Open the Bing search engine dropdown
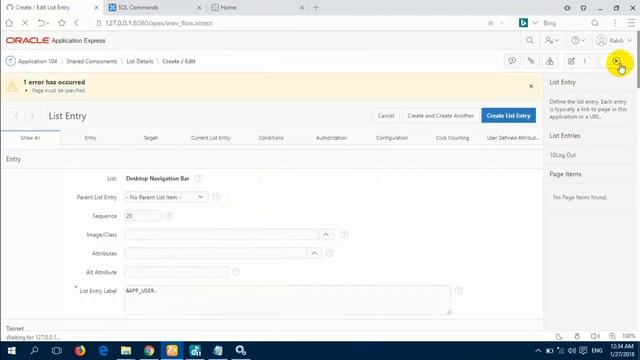The width and height of the screenshot is (640, 360). [x=535, y=23]
